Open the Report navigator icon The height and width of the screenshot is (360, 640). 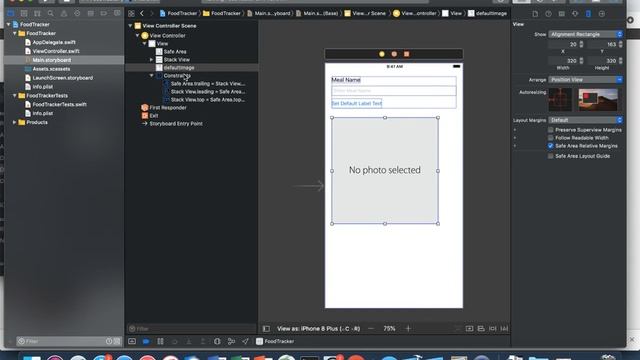pos(117,13)
